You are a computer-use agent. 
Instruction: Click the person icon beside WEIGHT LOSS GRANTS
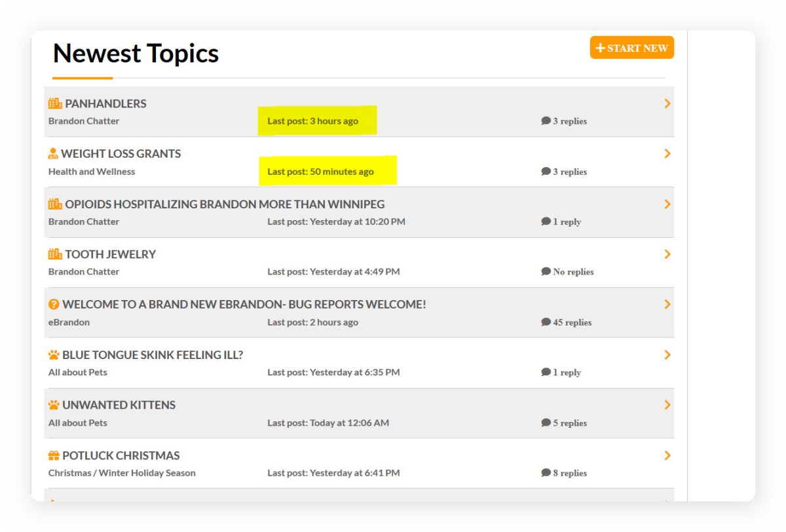pos(53,154)
